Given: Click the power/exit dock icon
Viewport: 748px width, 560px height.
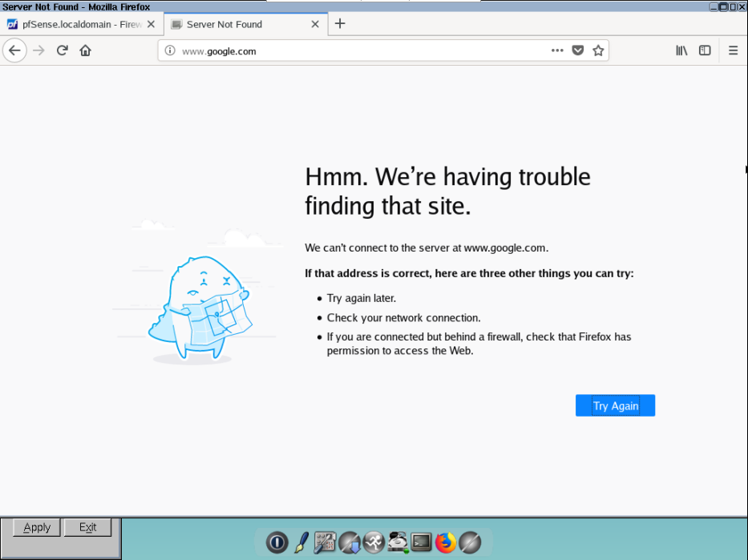Looking at the screenshot, I should coord(277,542).
